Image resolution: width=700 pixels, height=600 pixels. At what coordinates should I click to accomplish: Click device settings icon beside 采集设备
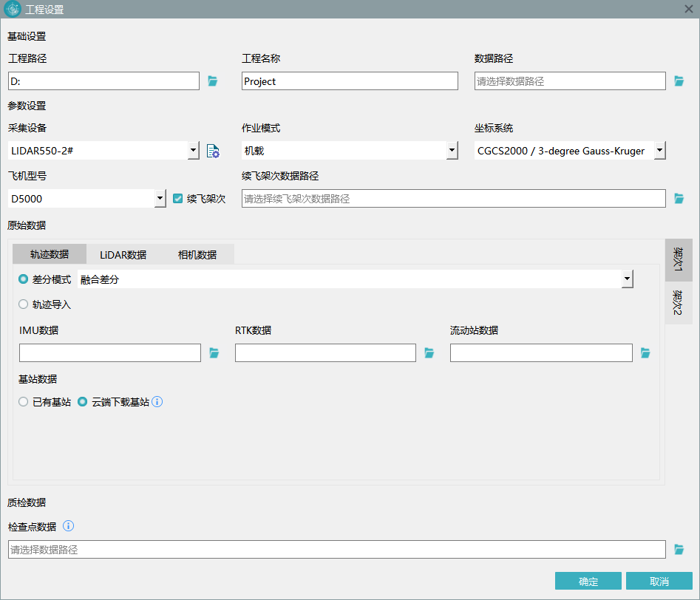[x=213, y=151]
